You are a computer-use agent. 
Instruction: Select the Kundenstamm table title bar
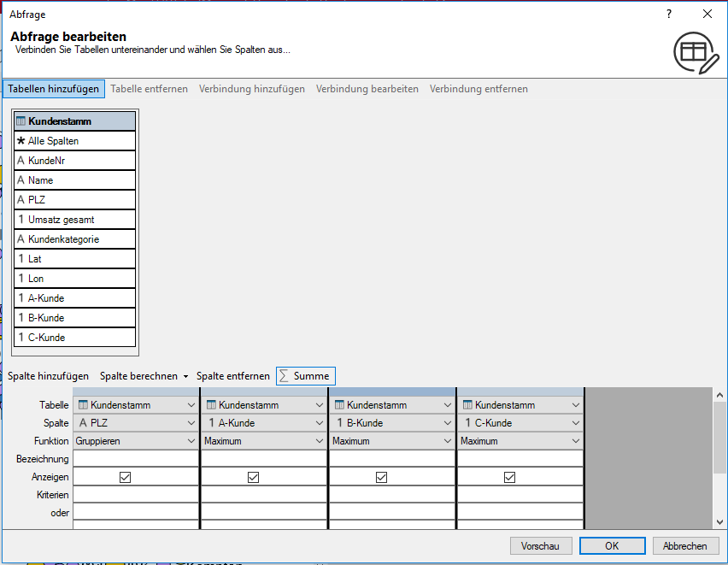pyautogui.click(x=74, y=121)
